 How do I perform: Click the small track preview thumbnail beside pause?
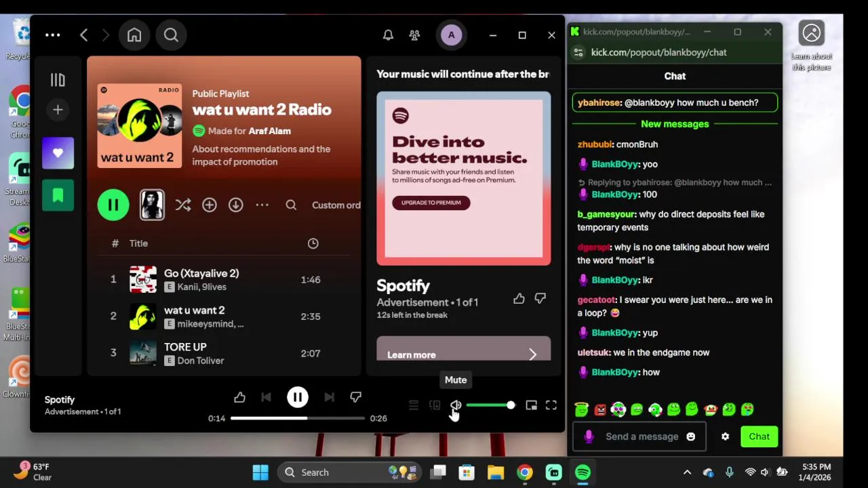pyautogui.click(x=152, y=205)
